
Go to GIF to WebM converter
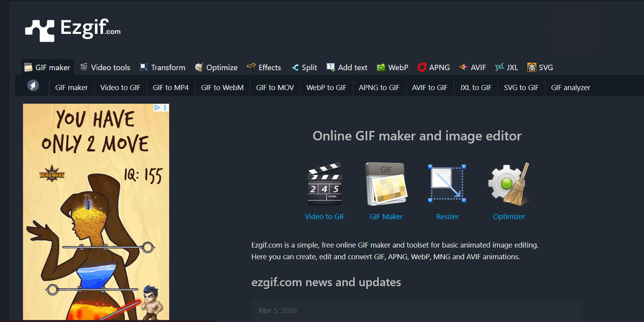222,88
